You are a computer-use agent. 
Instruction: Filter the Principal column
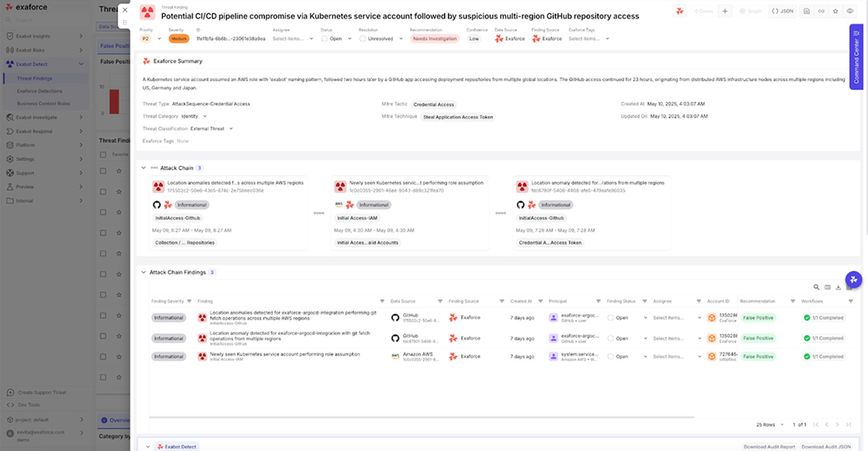[598, 301]
